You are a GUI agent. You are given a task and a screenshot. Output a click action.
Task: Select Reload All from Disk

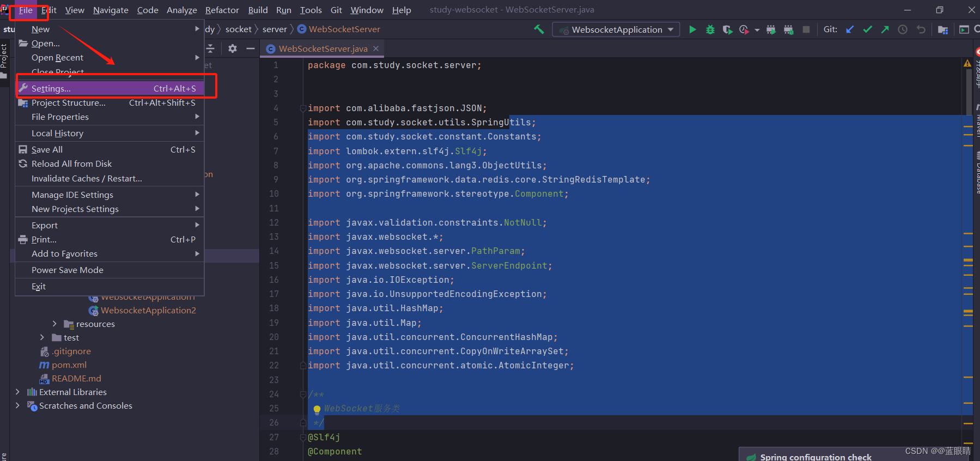click(109, 163)
